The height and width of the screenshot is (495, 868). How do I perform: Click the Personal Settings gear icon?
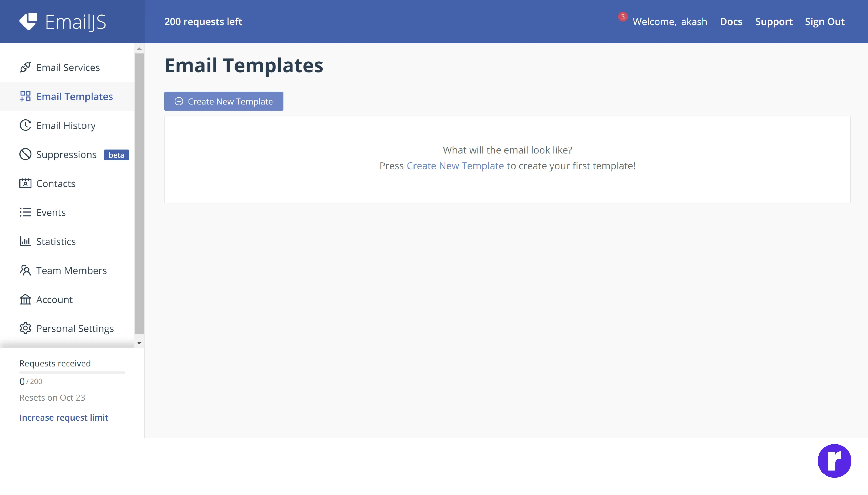25,328
